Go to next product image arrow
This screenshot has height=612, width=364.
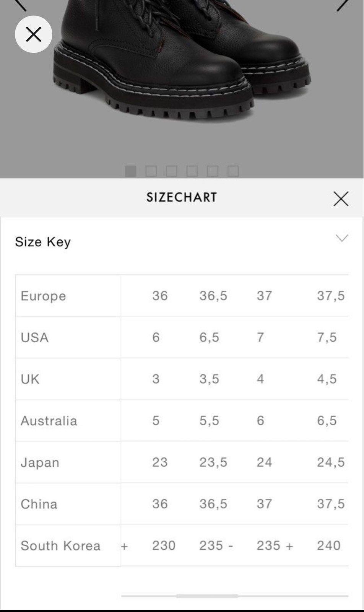pyautogui.click(x=343, y=5)
